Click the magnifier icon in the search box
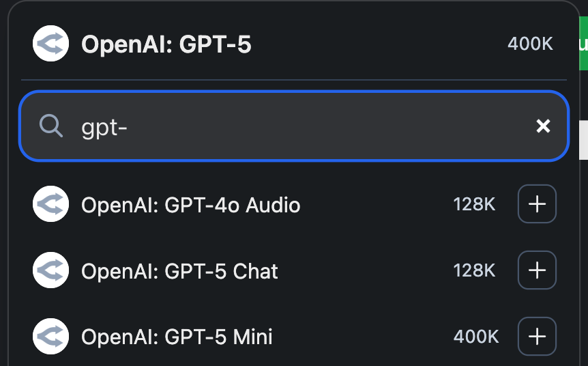Image resolution: width=588 pixels, height=366 pixels. click(51, 126)
